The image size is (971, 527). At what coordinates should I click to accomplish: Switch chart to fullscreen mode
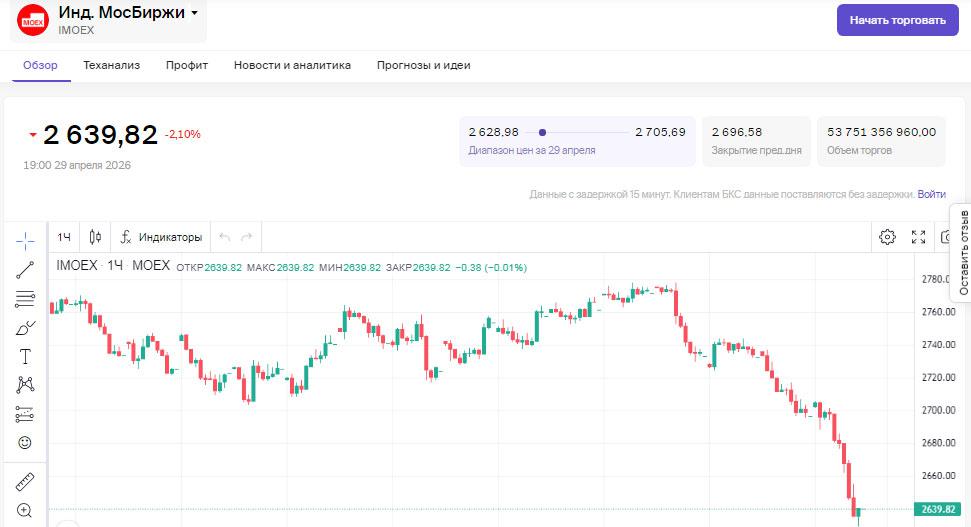(x=918, y=237)
